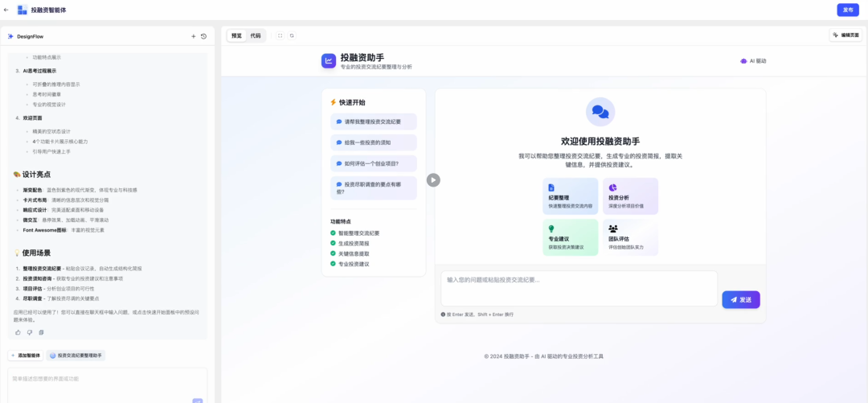Select the 投资交流纪要整理助手 agent chip

point(76,356)
